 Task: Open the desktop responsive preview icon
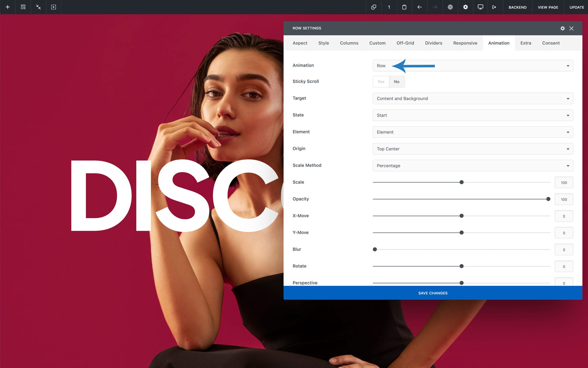[481, 7]
